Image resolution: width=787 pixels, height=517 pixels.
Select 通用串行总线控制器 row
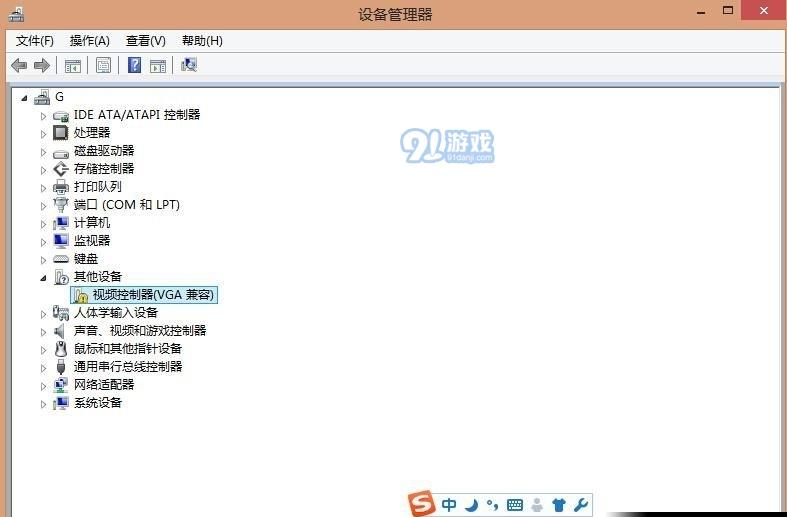point(128,367)
